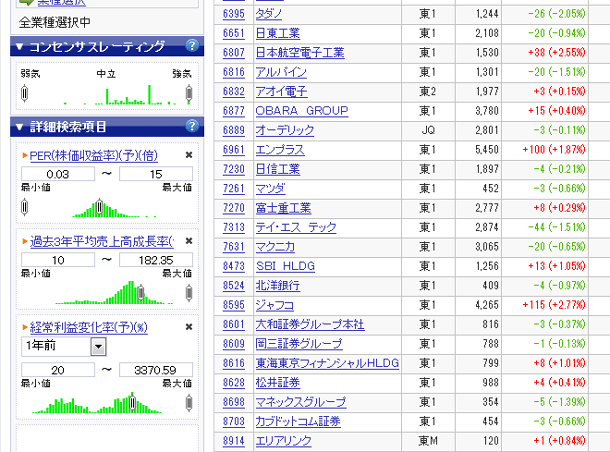Remove the 過去3年平均売上高成長率 condition
610x452 pixels.
pos(189,241)
